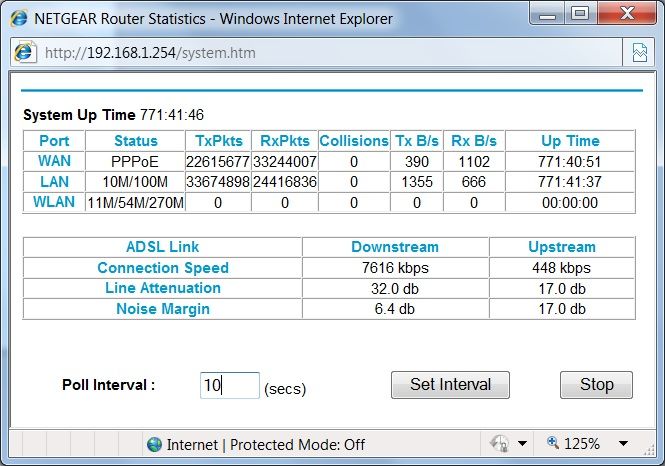This screenshot has width=665, height=466.
Task: Click the Rx B/s column header
Action: click(474, 141)
